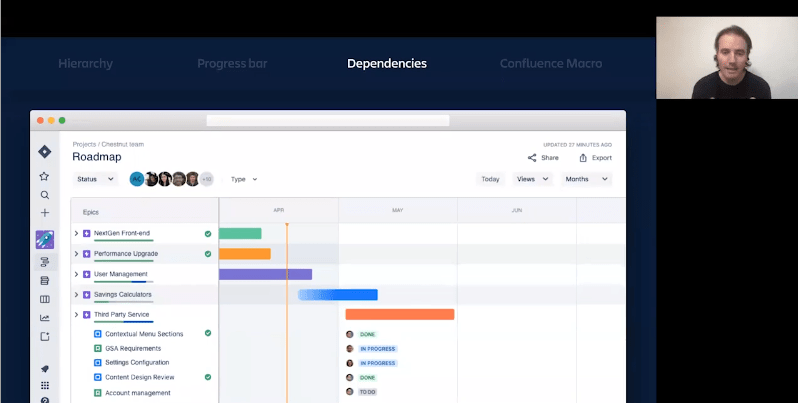
Task: Open starred items from sidebar star icon
Action: coord(44,176)
